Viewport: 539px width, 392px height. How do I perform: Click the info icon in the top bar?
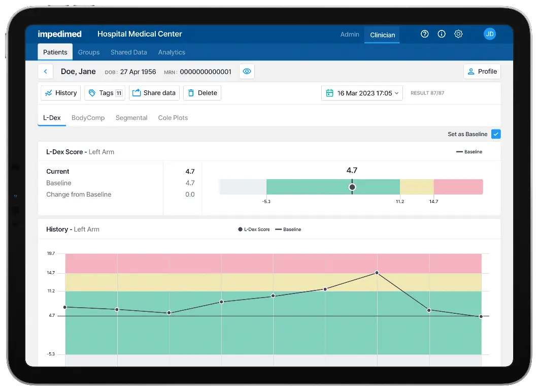pos(442,34)
